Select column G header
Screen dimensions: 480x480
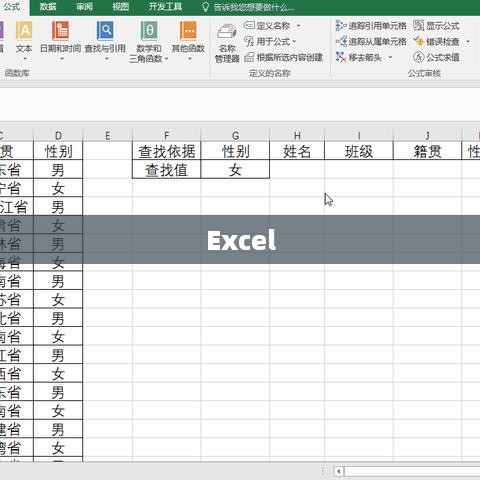(x=235, y=135)
